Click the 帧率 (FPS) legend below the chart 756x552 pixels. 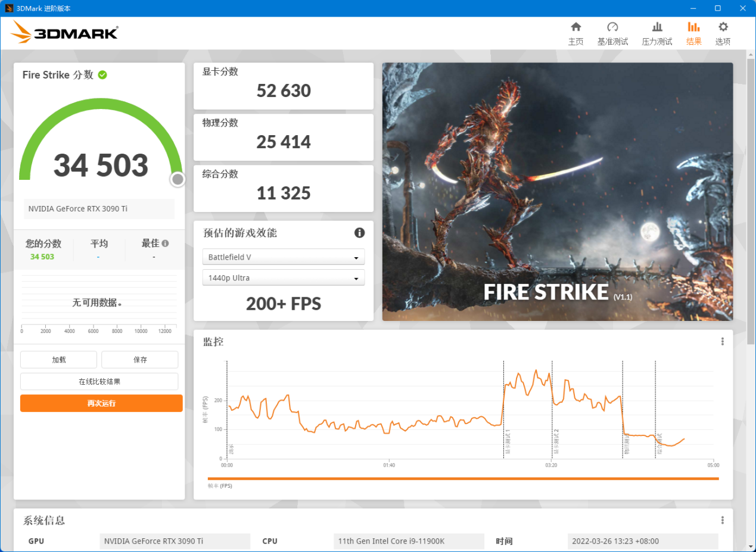coord(220,486)
